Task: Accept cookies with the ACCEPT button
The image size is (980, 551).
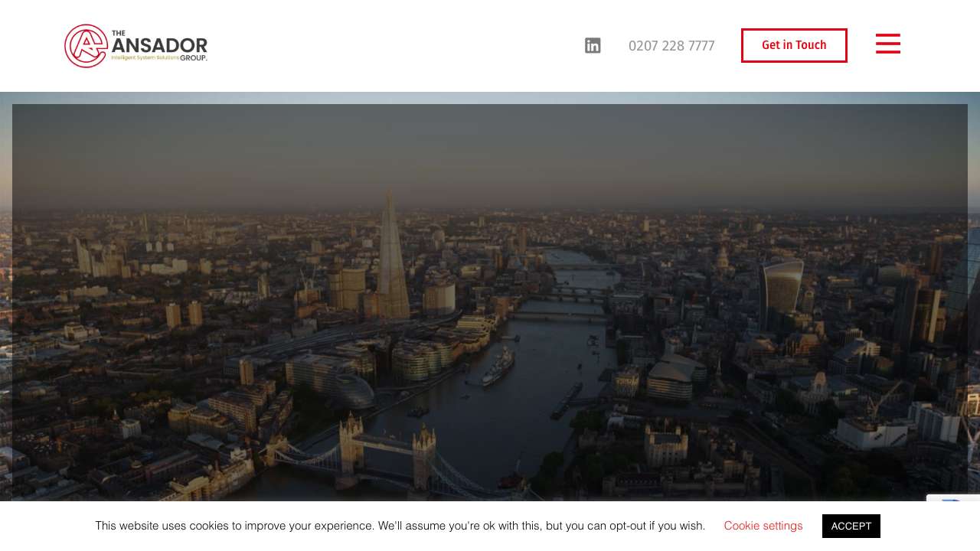Action: pos(851,526)
